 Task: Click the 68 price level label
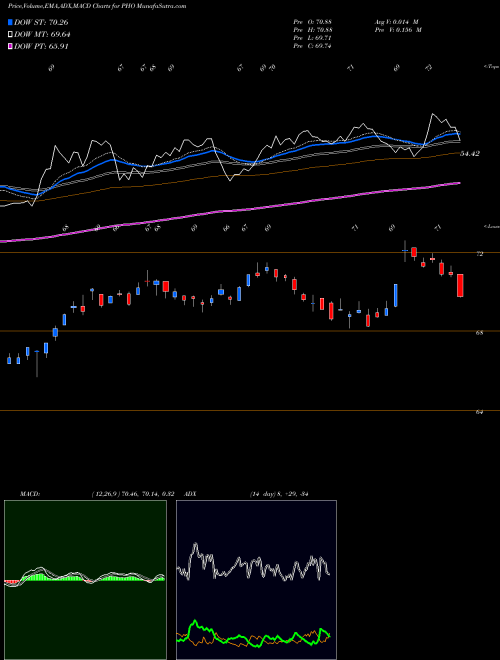click(x=479, y=333)
